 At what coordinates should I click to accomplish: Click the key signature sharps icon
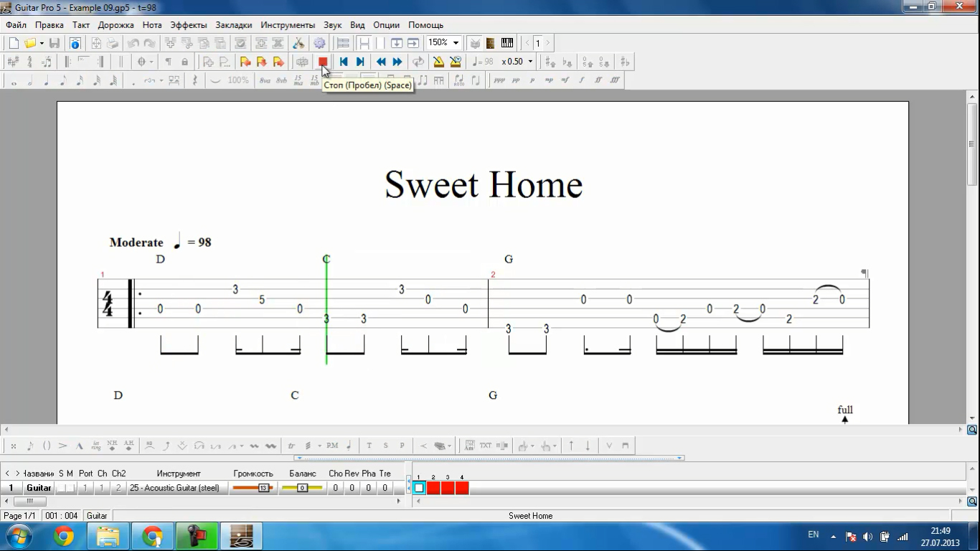pos(14,62)
